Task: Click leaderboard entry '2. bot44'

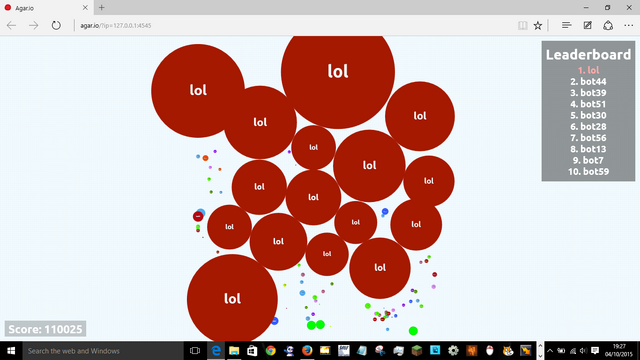Action: tap(588, 82)
